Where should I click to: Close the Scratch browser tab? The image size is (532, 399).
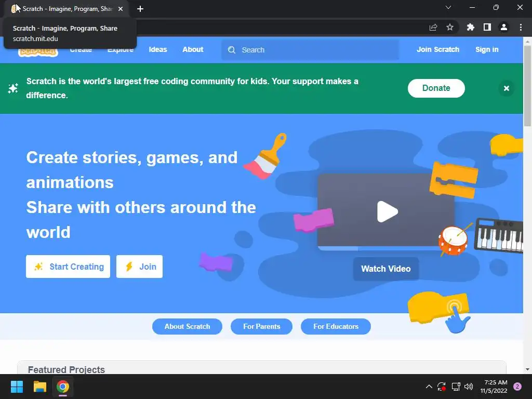(x=121, y=9)
